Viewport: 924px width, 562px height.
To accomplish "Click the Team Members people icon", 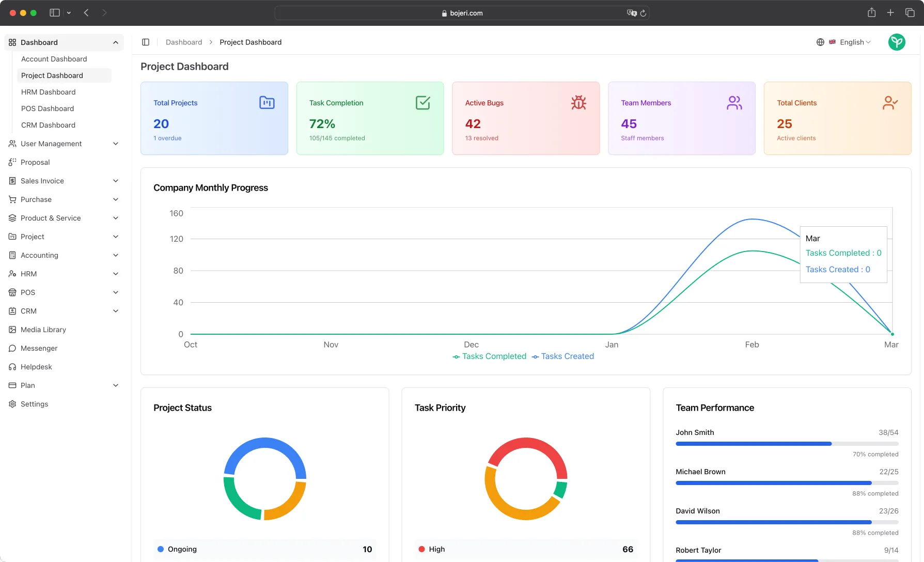I will (x=734, y=102).
